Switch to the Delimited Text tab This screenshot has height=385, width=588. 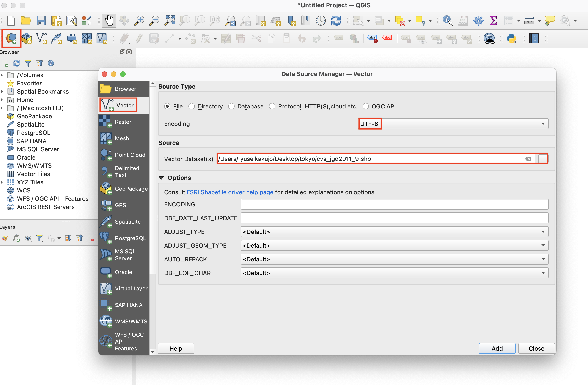pyautogui.click(x=124, y=171)
